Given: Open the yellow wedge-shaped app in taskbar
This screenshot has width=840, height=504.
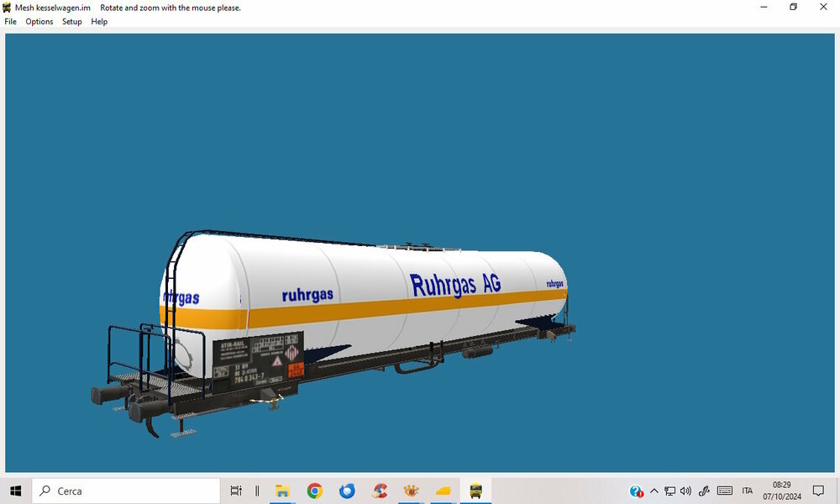Looking at the screenshot, I should 443,491.
